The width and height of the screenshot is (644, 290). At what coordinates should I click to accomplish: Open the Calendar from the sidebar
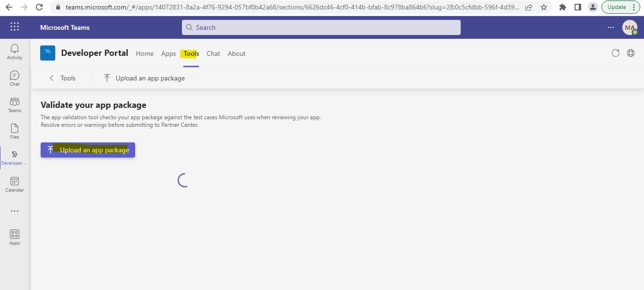click(x=14, y=183)
